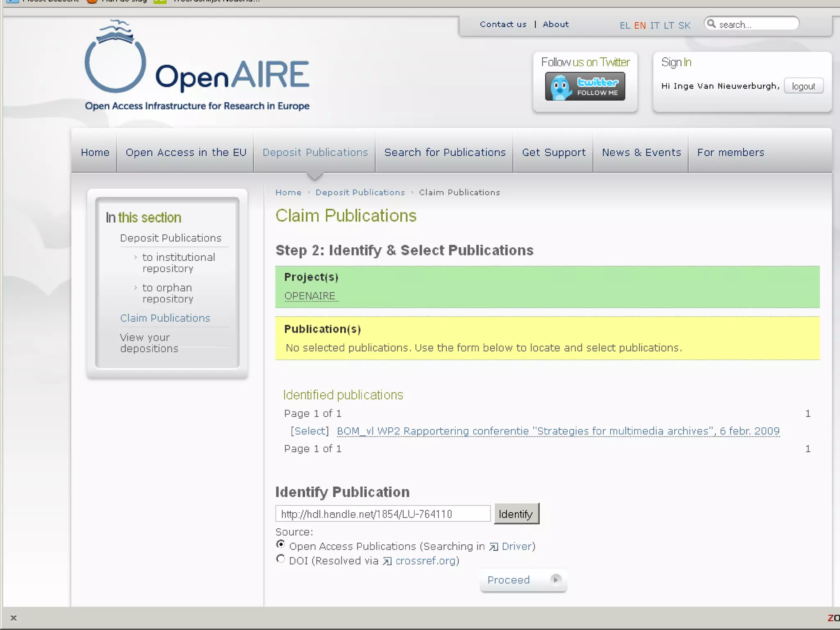Click the Proceed button
Viewport: 840px width, 630px height.
(523, 580)
